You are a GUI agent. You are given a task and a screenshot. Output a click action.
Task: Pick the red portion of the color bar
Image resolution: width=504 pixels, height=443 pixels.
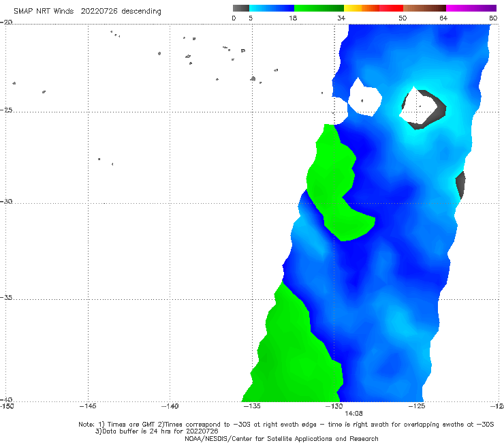pyautogui.click(x=391, y=8)
